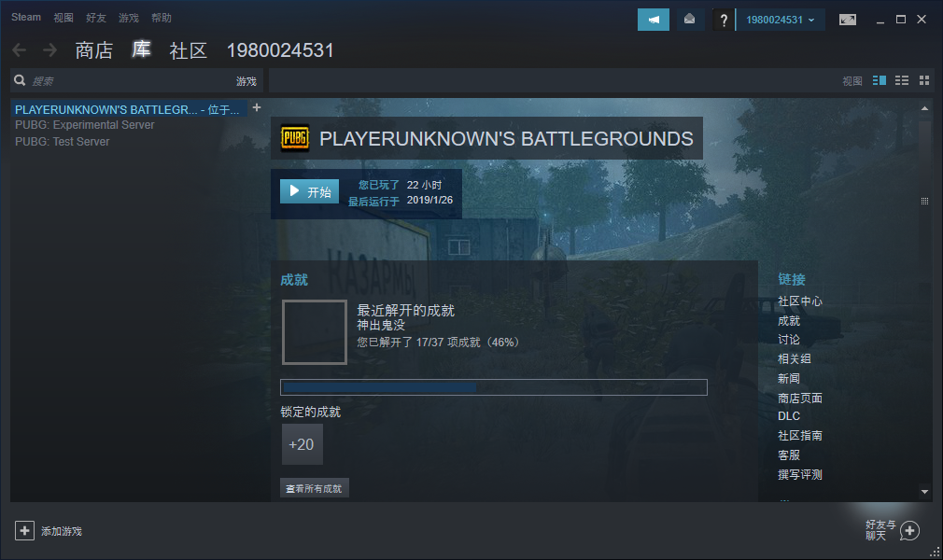Click 查看所有成就 button
The width and height of the screenshot is (943, 560).
tap(314, 488)
